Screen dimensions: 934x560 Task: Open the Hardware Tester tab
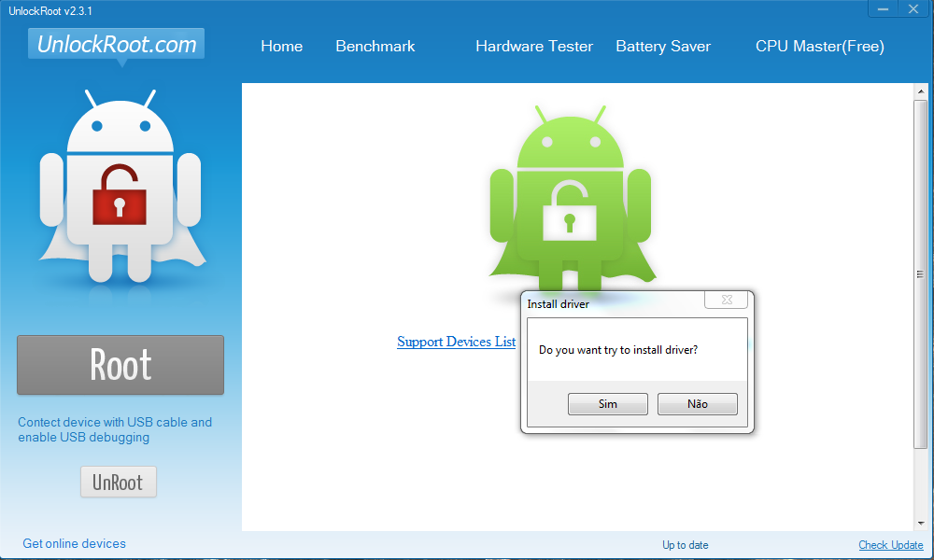(533, 47)
